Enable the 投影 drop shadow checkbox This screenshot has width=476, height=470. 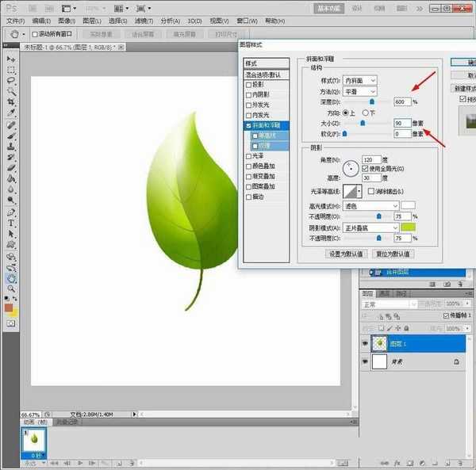pyautogui.click(x=249, y=84)
